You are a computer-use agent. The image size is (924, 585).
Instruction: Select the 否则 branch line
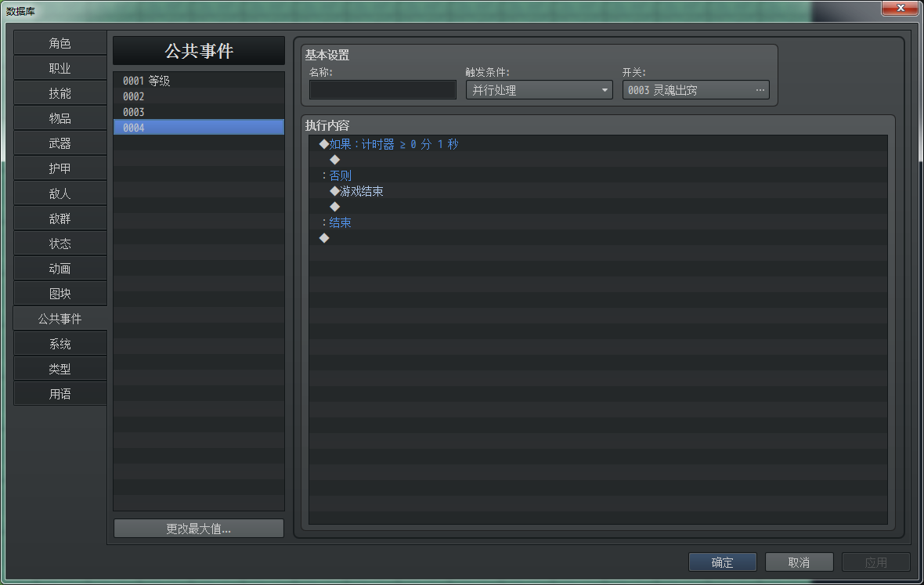pos(598,175)
